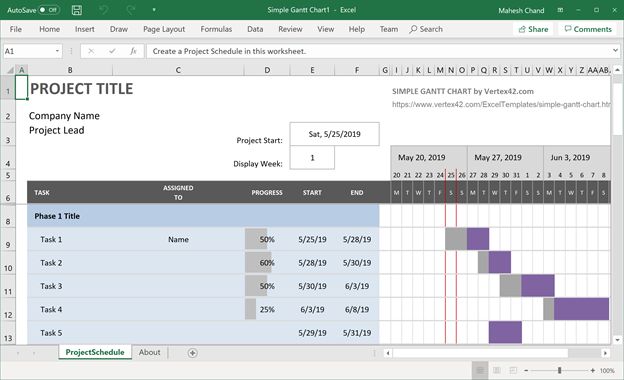Viewport: 624px width, 380px height.
Task: Click the Cancel X formula bar icon
Action: click(91, 51)
